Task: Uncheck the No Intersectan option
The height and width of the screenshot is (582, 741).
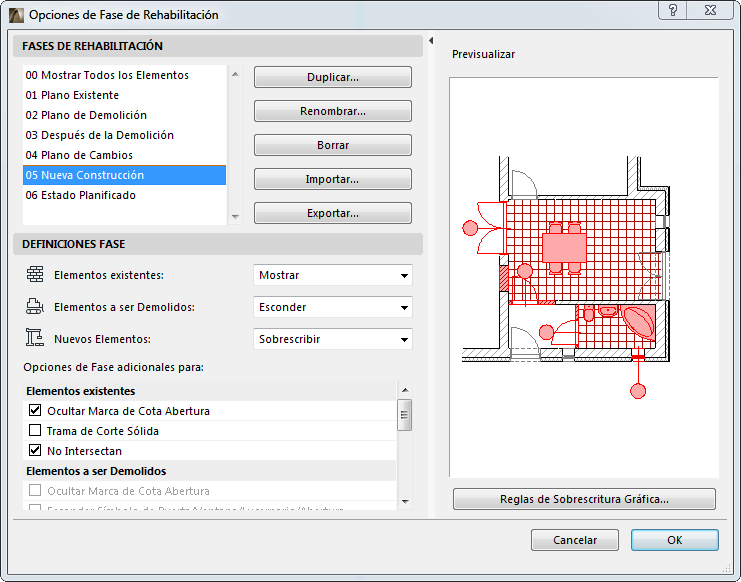Action: point(36,451)
